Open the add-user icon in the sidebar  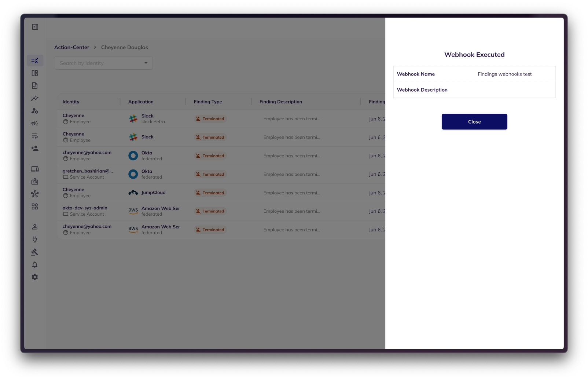tap(35, 149)
